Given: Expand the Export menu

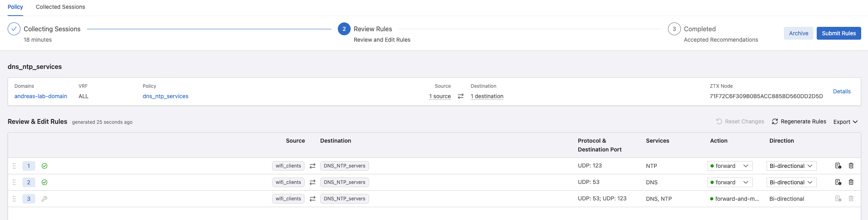Looking at the screenshot, I should click(x=845, y=122).
